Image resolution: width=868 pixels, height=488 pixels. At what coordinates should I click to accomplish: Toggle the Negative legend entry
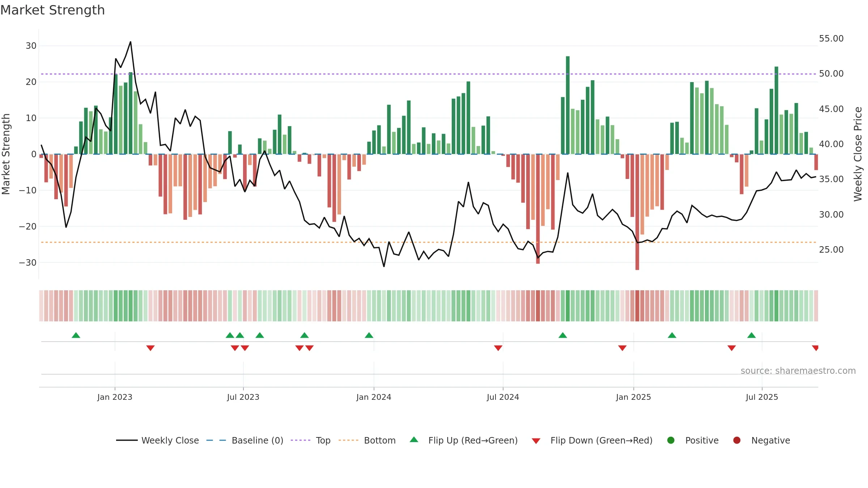pos(761,440)
